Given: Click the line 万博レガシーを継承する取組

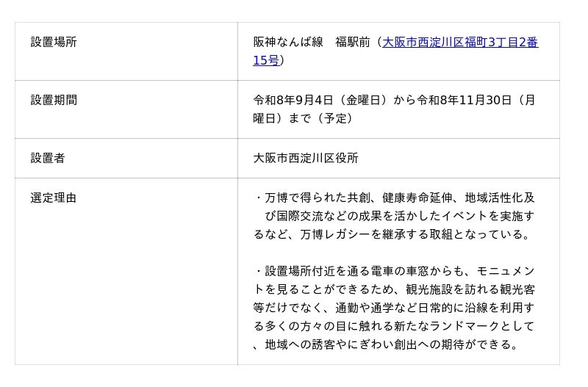Looking at the screenshot, I should (392, 234).
